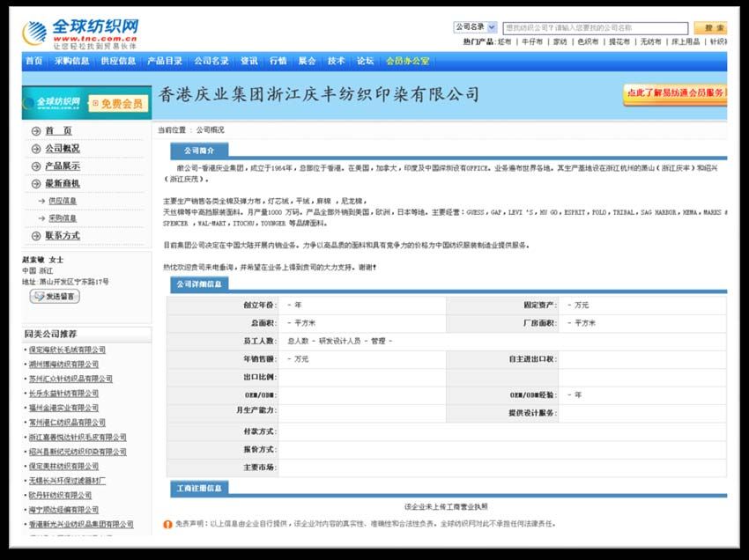The image size is (749, 560).
Task: Open the 香港新光兴业纺织品集团有限公司 company link
Action: pos(81,525)
